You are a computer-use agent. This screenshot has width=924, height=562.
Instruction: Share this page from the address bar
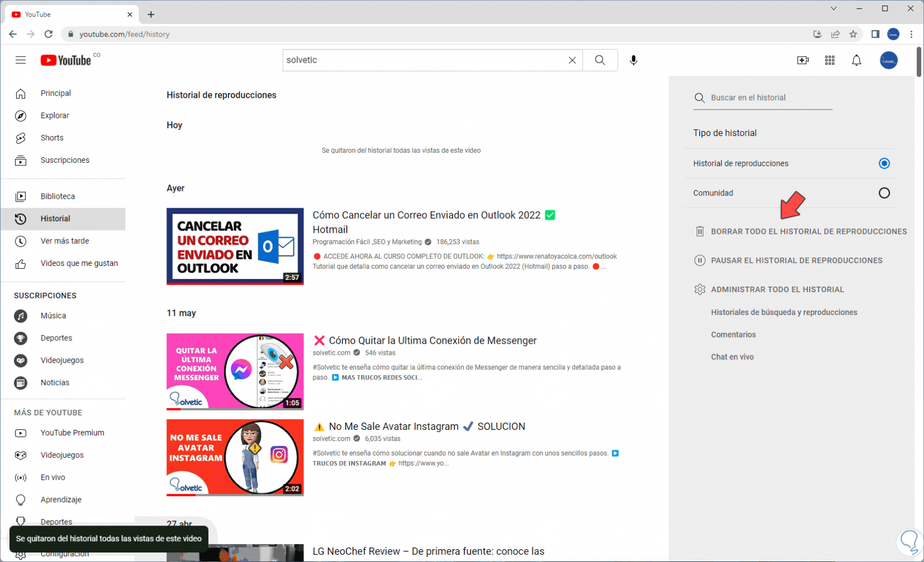coord(835,34)
